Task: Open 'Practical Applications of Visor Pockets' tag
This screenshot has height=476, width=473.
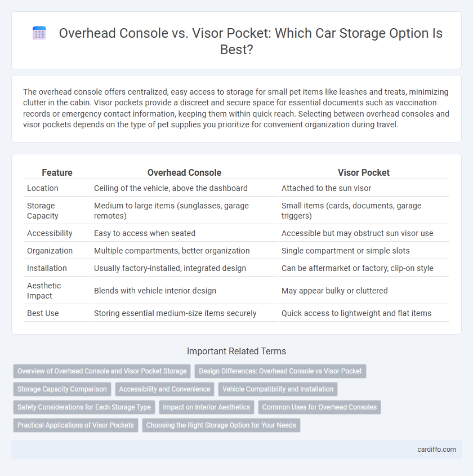Action: 75,425
